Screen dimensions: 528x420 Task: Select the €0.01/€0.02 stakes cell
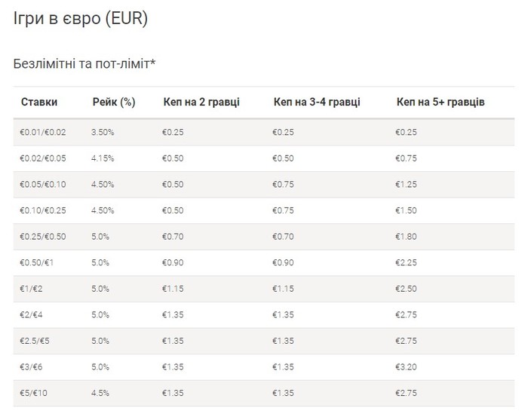coord(43,132)
